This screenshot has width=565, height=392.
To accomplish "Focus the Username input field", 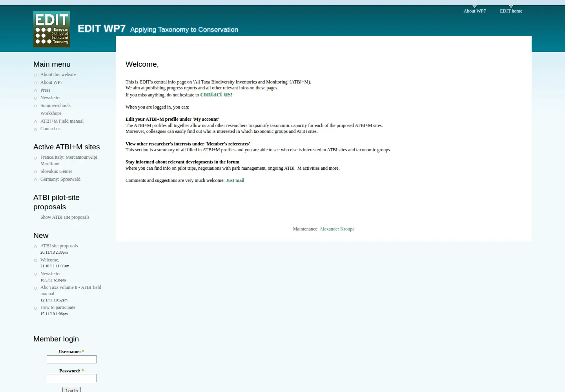I will (x=72, y=359).
